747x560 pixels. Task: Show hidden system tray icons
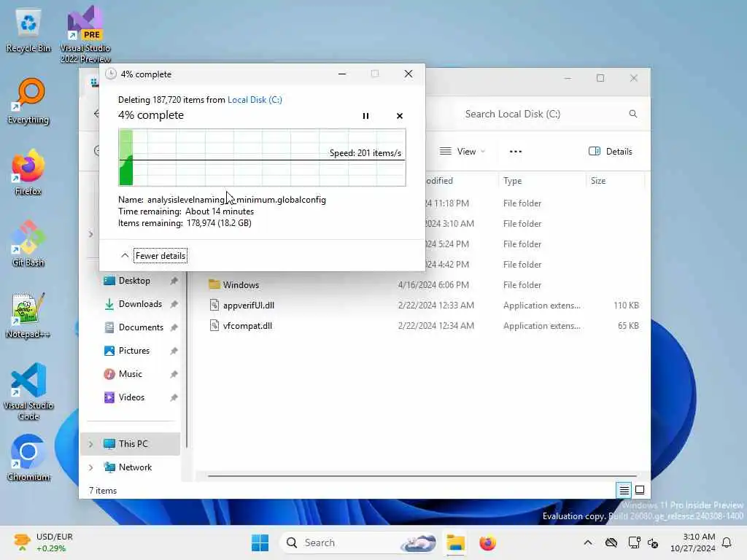click(588, 542)
